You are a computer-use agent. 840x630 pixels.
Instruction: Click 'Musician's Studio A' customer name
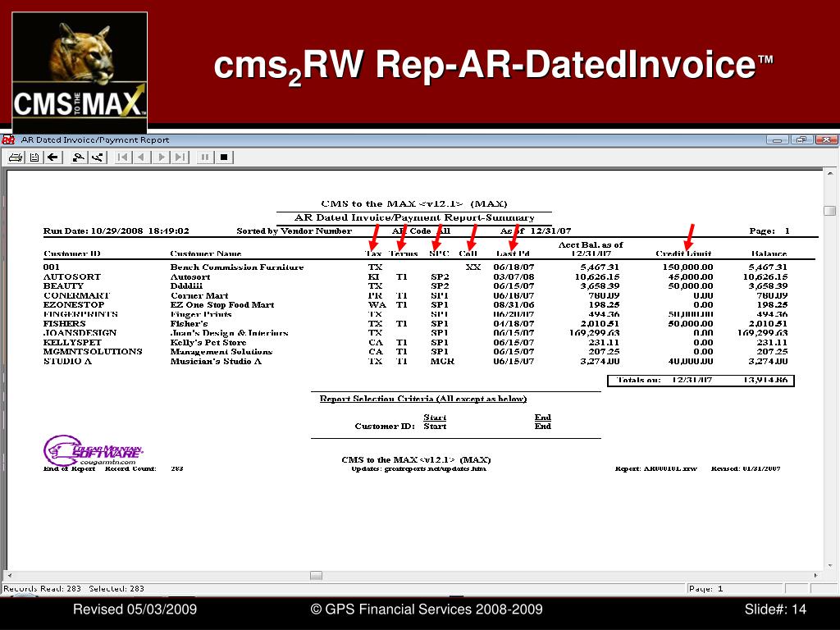[x=216, y=361]
